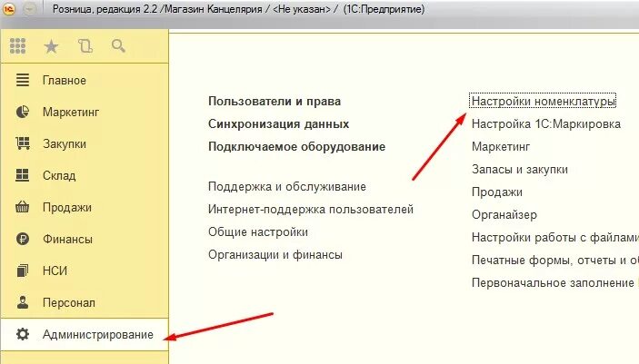
Task: Click the Главное list icon
Action: pyautogui.click(x=23, y=80)
